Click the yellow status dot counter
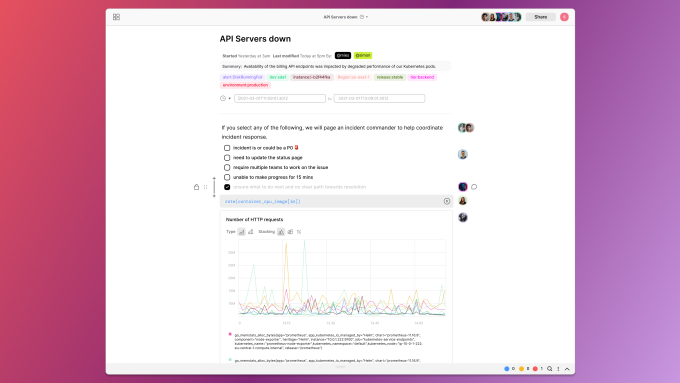The height and width of the screenshot is (383, 680). pos(524,369)
